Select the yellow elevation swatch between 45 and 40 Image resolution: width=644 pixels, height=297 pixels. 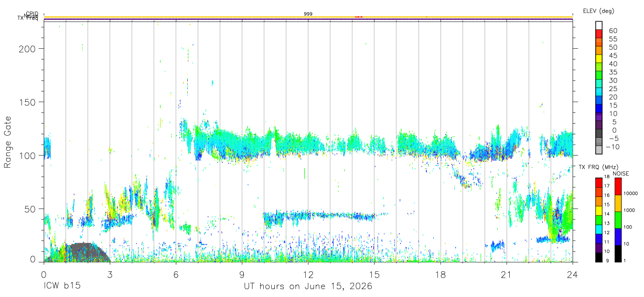click(599, 59)
